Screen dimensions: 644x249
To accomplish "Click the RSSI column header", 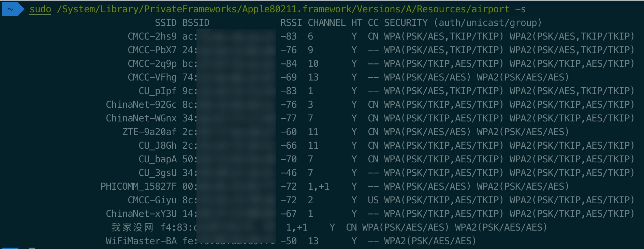I will coord(291,23).
